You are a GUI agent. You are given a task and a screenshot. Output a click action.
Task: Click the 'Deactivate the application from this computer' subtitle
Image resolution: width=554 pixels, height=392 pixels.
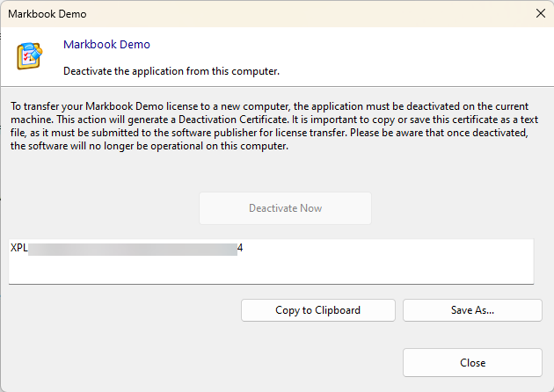[x=171, y=70]
